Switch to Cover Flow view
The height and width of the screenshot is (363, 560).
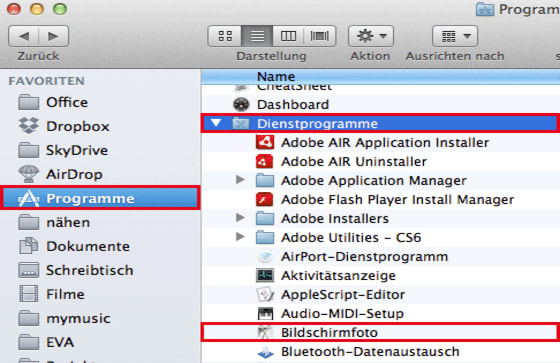320,36
